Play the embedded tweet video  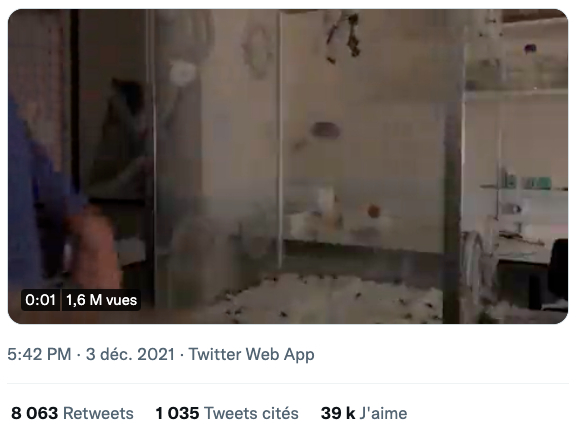coord(288,166)
